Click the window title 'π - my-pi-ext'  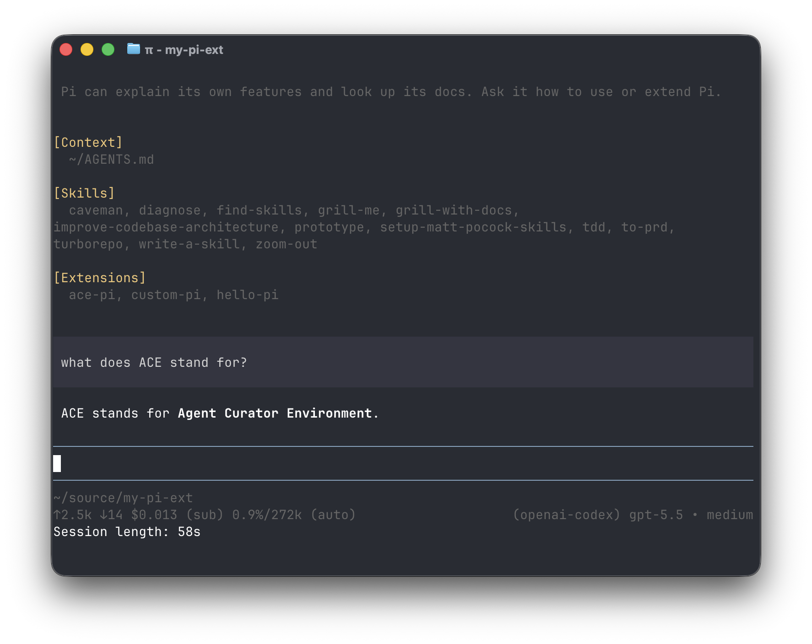184,50
